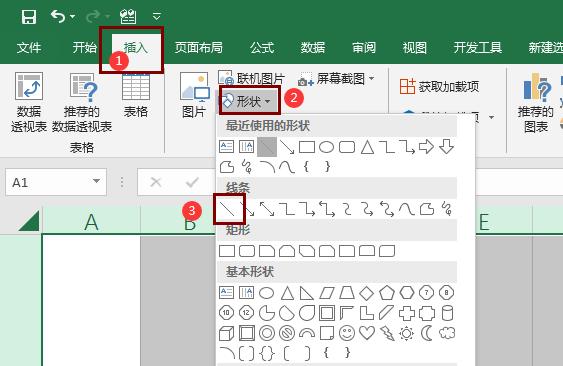Image resolution: width=563 pixels, height=366 pixels.
Task: Select the straight line in 线条 section
Action: [x=227, y=209]
